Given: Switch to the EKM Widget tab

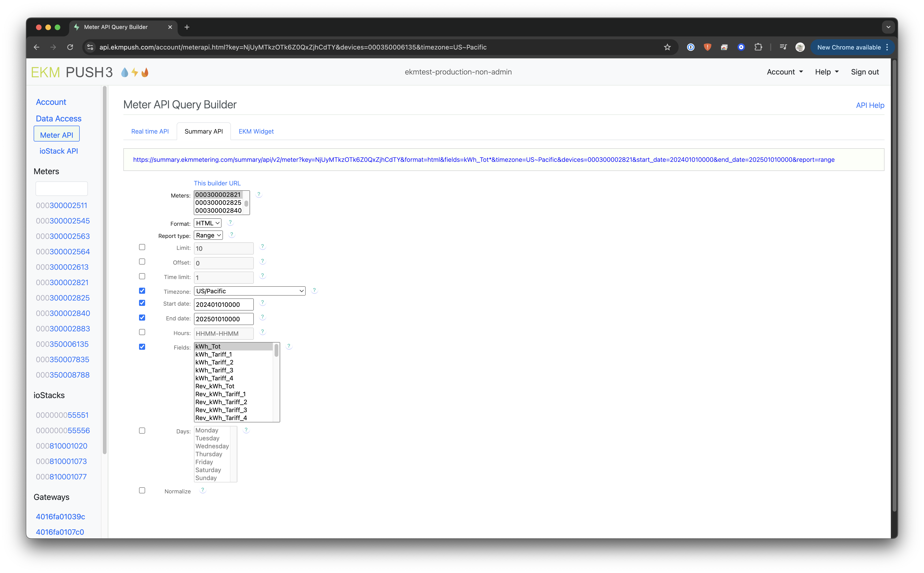Looking at the screenshot, I should coord(256,131).
